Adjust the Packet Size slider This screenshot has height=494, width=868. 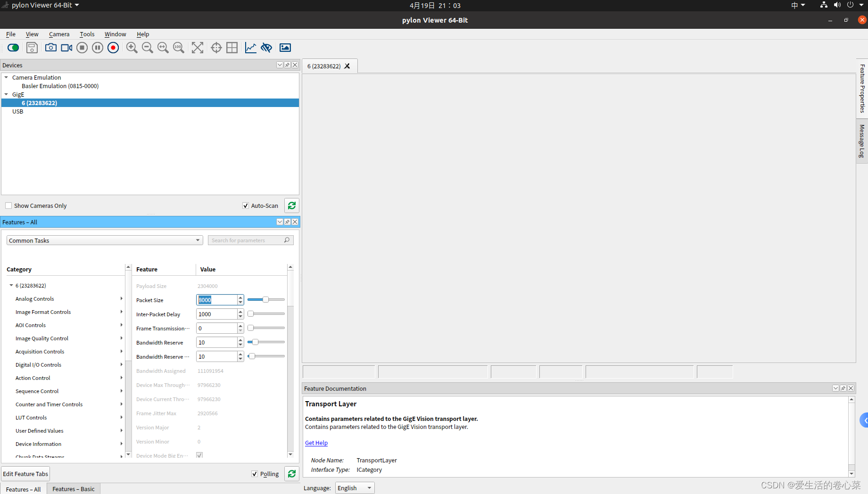[266, 300]
